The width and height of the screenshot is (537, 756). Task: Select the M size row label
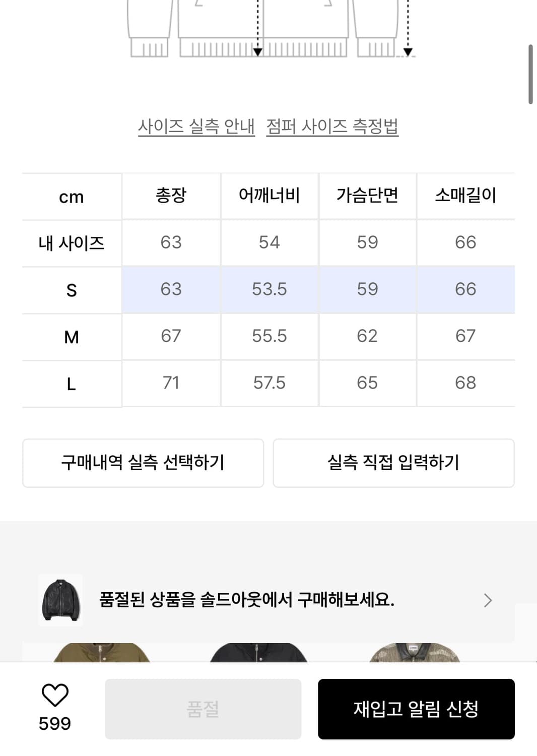[72, 337]
